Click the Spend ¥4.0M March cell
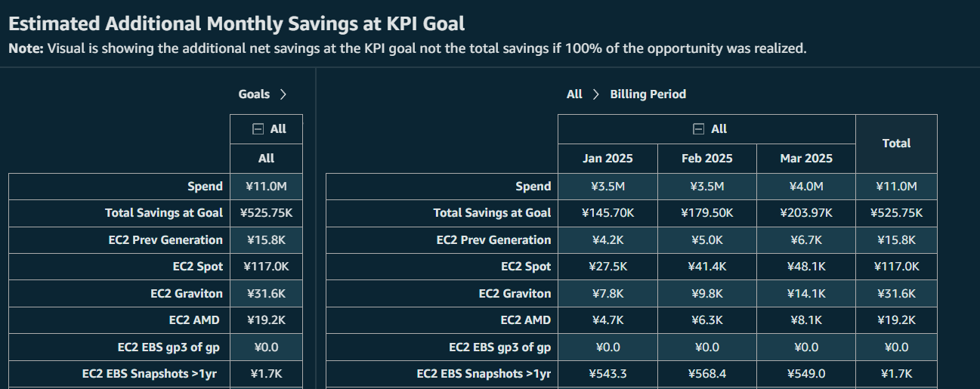 (x=806, y=187)
